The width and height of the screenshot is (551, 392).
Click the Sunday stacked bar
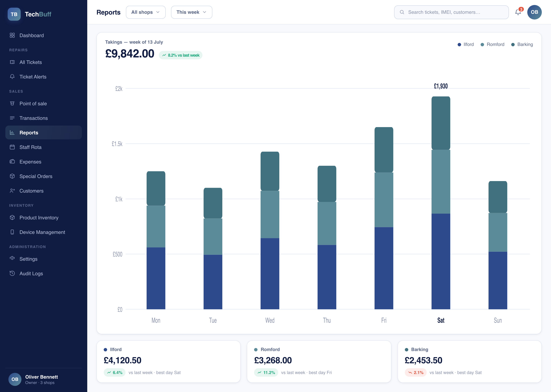(498, 245)
